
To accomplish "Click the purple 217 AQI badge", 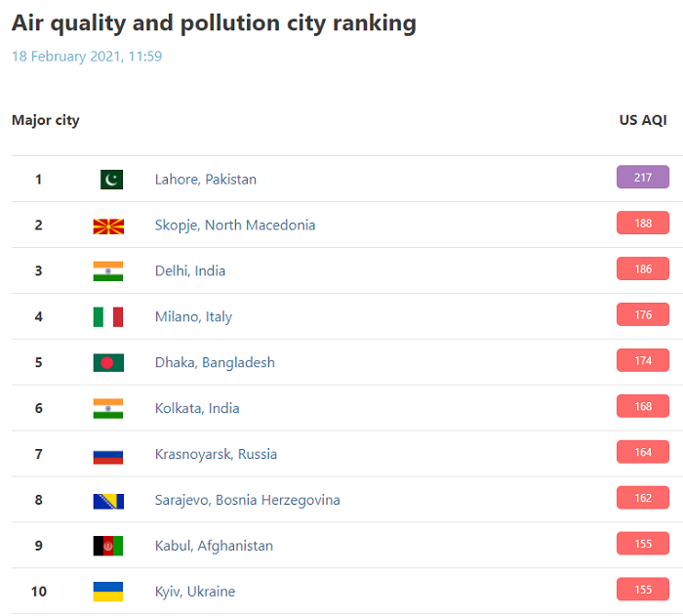I will (x=642, y=177).
